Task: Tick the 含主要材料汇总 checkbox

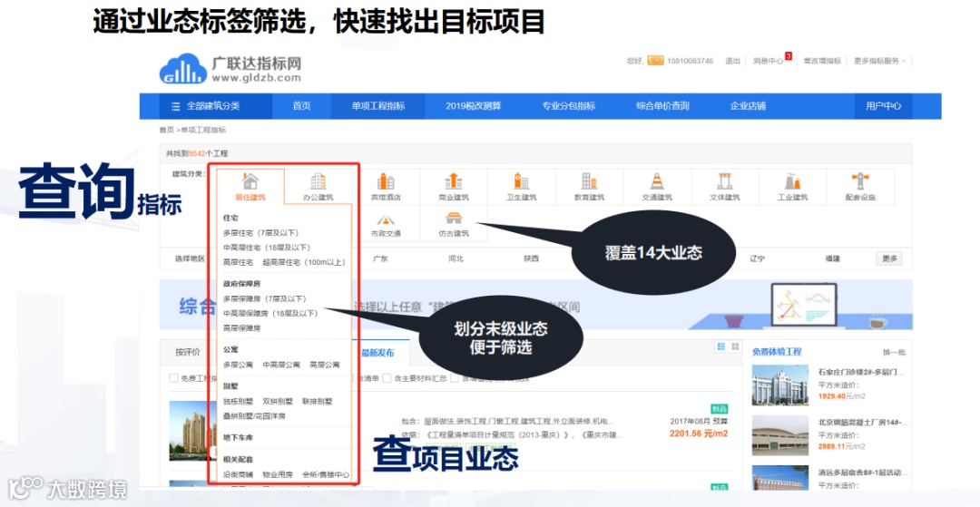Action: click(x=387, y=378)
